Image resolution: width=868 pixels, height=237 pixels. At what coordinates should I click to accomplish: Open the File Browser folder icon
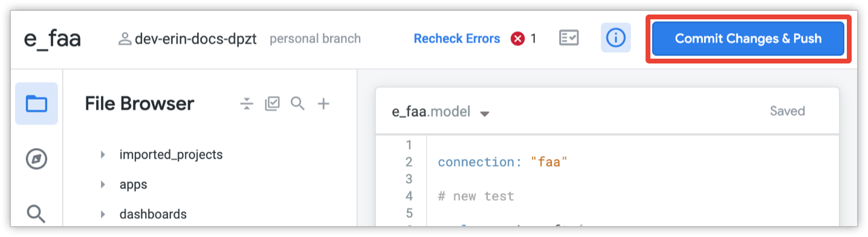point(36,104)
